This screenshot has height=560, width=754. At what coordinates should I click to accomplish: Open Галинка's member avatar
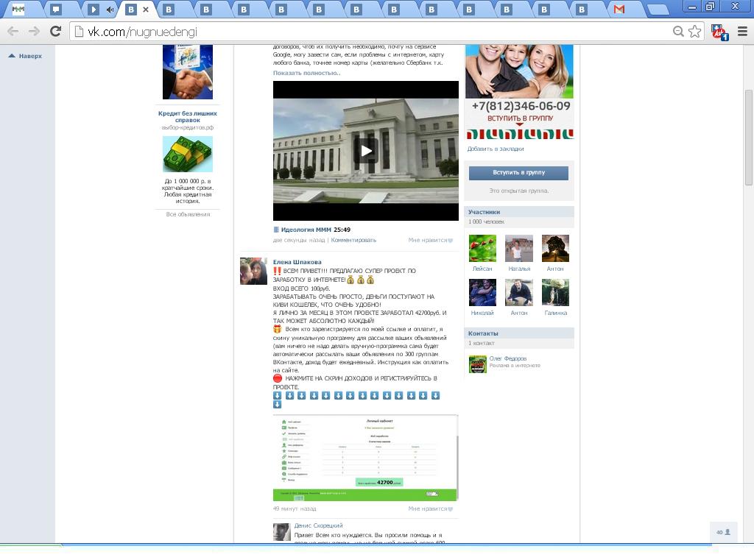click(x=555, y=292)
